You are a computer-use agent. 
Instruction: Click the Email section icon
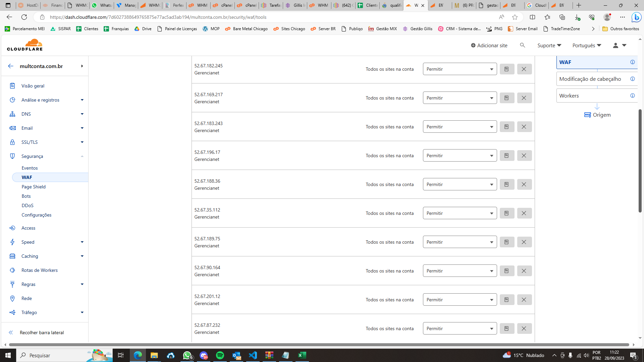[12, 128]
